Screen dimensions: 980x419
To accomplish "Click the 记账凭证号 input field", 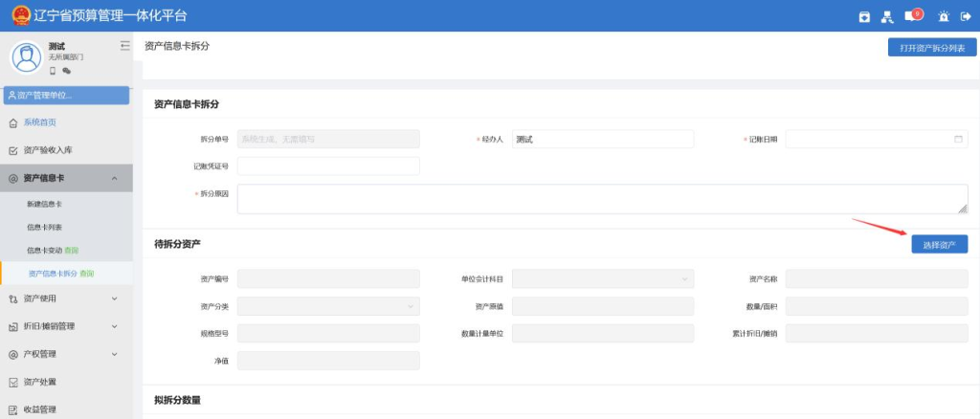I will (x=328, y=166).
